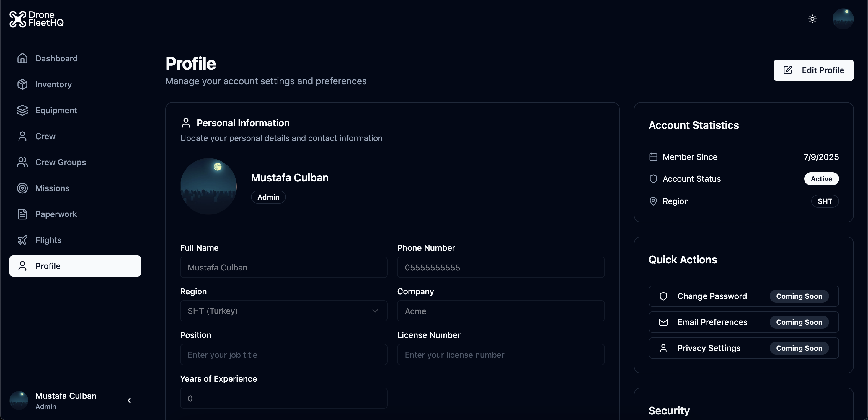This screenshot has width=868, height=420.
Task: Click the Security section heading
Action: [669, 410]
